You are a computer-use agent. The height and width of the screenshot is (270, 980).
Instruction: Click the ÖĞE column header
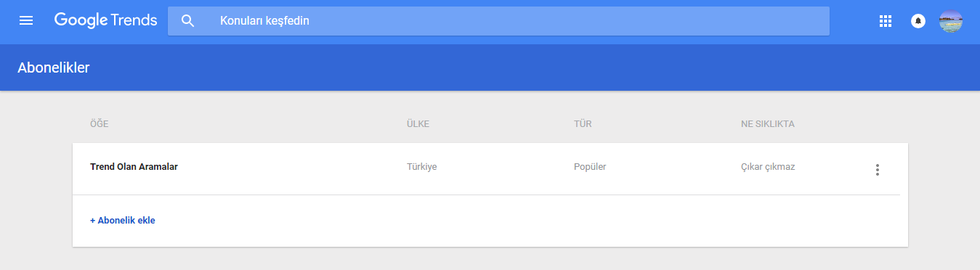[99, 124]
